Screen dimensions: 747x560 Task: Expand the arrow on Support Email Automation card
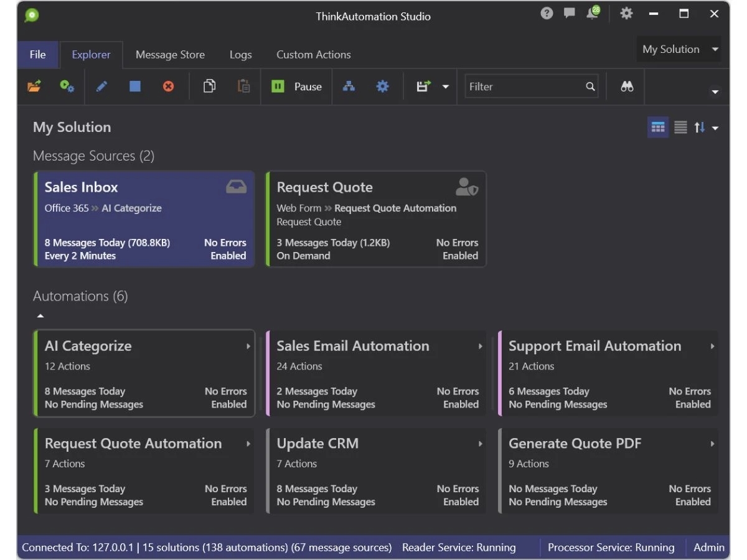click(x=712, y=347)
